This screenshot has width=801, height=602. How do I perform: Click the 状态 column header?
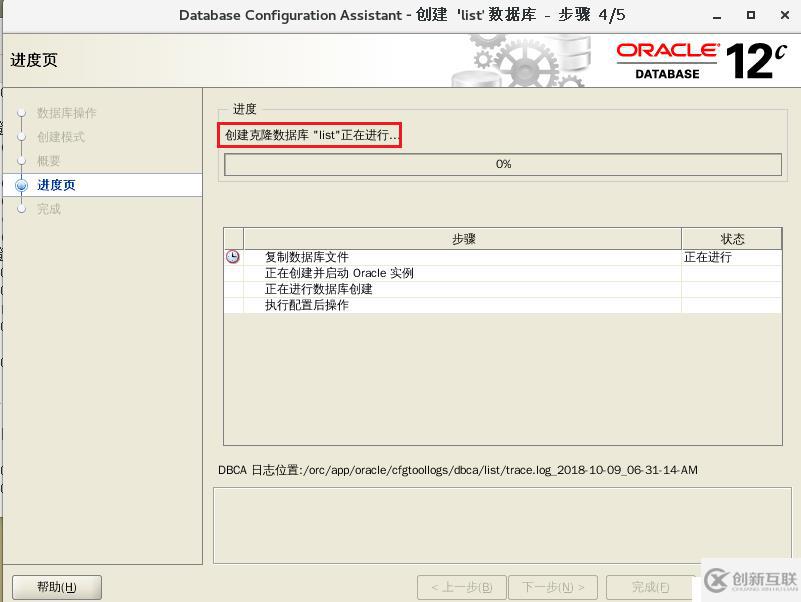732,239
